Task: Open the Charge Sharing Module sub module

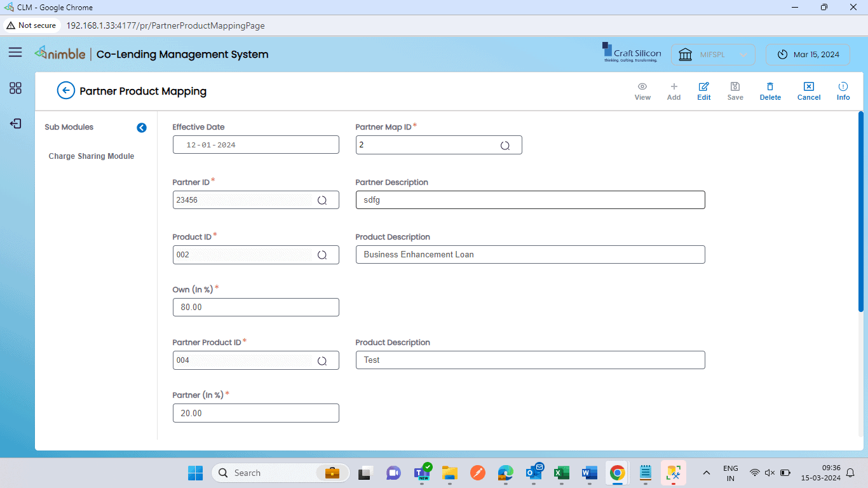Action: pyautogui.click(x=92, y=156)
